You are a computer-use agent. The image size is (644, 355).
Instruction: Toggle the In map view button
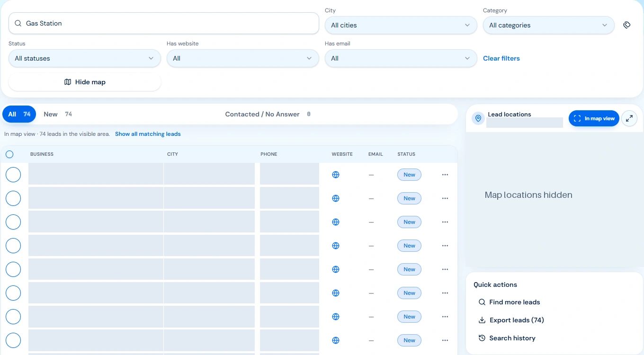594,118
